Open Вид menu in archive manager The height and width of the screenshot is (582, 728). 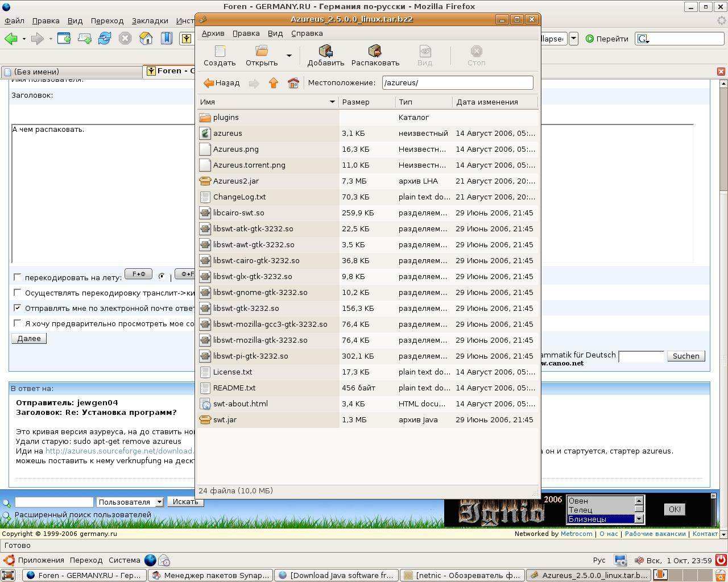click(275, 33)
